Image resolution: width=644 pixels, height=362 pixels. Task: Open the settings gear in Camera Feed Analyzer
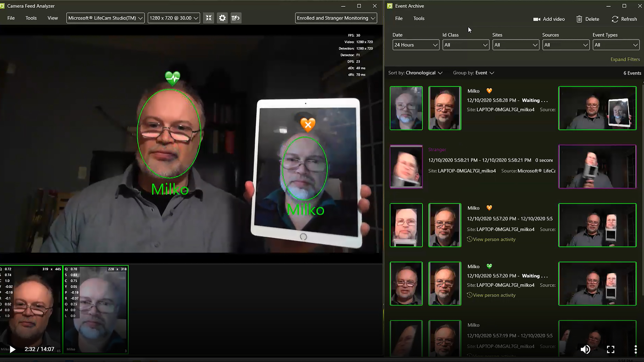click(222, 18)
